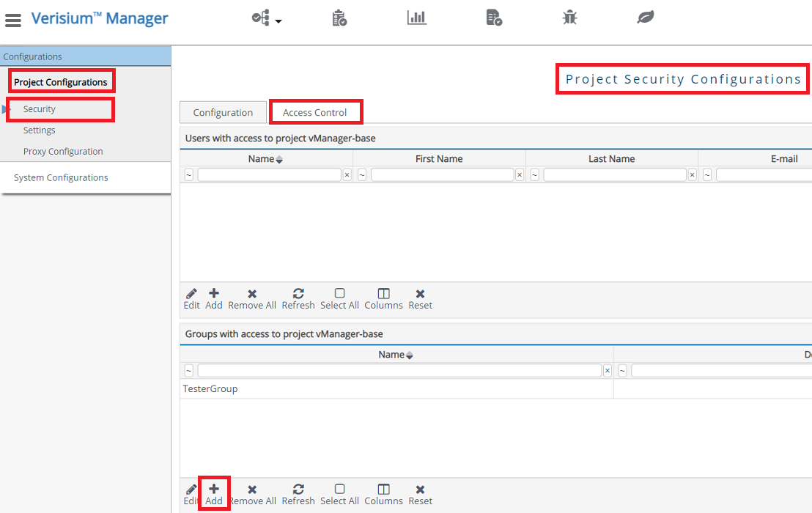Switch to the Access Control tab
The height and width of the screenshot is (513, 812).
315,112
